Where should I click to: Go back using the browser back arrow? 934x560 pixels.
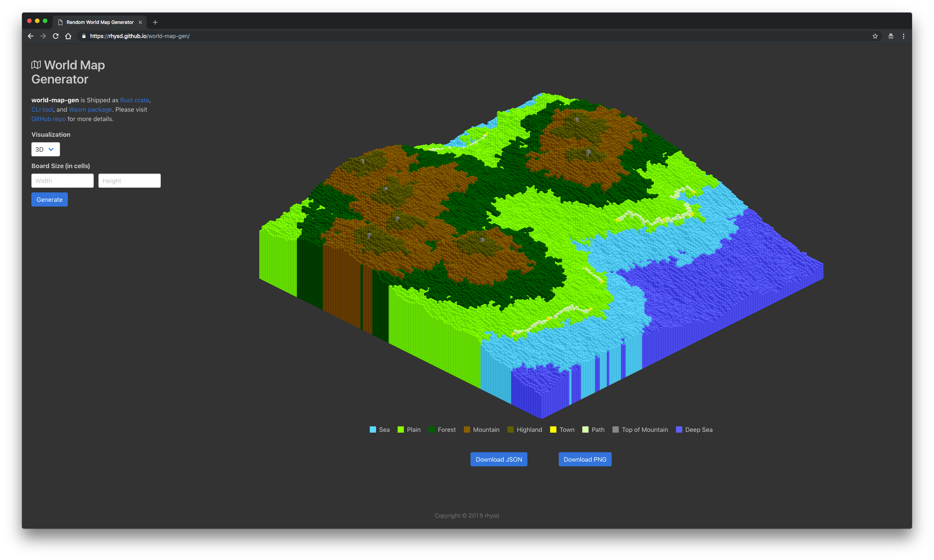pos(31,36)
